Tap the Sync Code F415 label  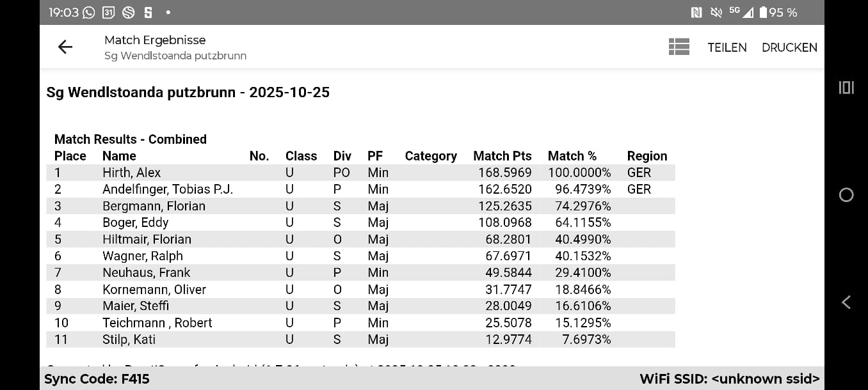click(97, 379)
